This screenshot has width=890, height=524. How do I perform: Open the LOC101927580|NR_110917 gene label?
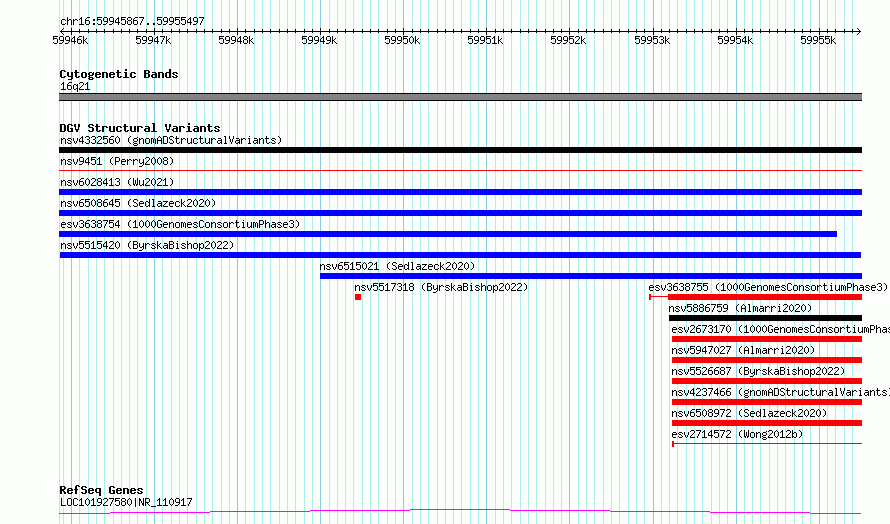[x=126, y=502]
